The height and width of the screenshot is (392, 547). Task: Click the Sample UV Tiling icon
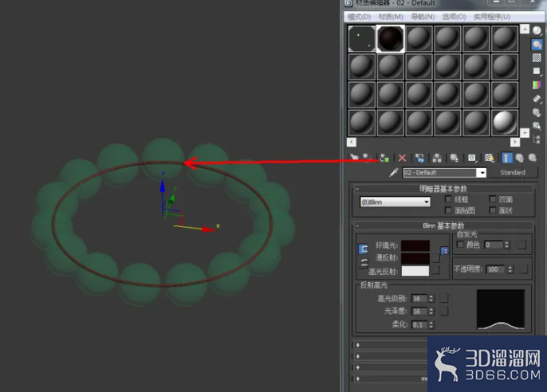click(537, 71)
